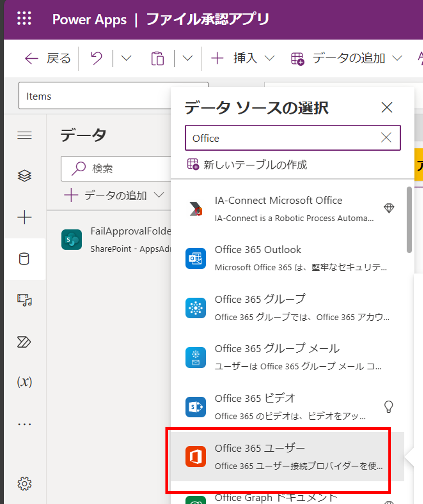This screenshot has height=504, width=423.
Task: Toggle the hamburger menu in left rail
Action: 25,135
